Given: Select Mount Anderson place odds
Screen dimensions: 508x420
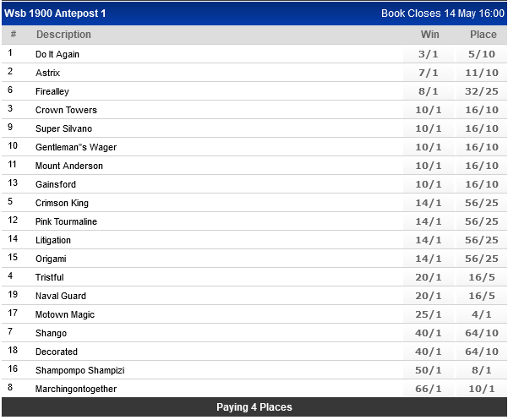Looking at the screenshot, I should coord(483,166).
